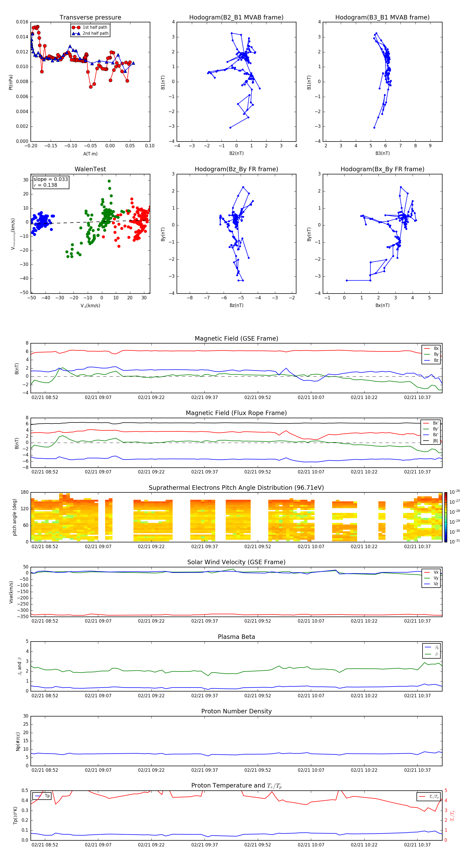Click the "B3(nT)" x-axis label
473x868 pixels.
[382, 153]
